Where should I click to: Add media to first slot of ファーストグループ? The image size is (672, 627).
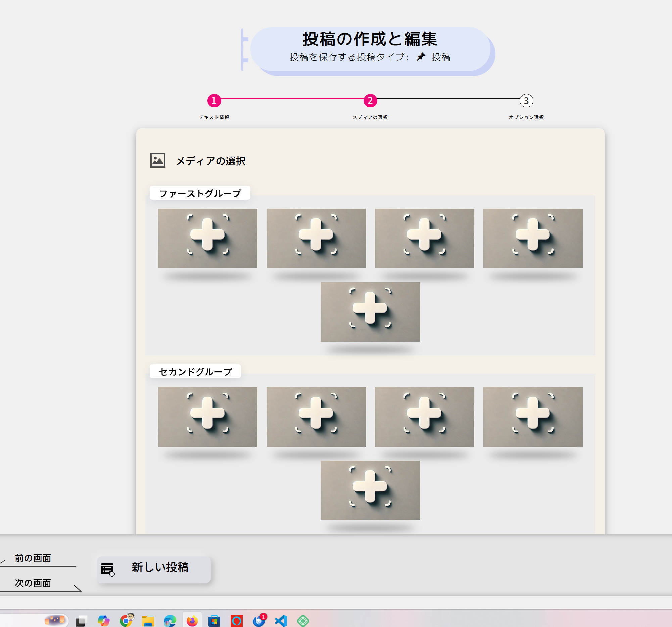pyautogui.click(x=207, y=239)
